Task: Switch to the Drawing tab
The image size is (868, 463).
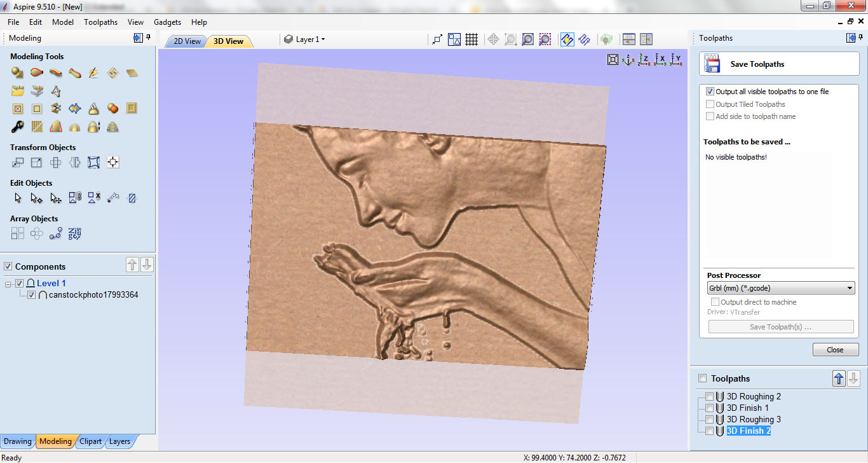Action: 17,441
